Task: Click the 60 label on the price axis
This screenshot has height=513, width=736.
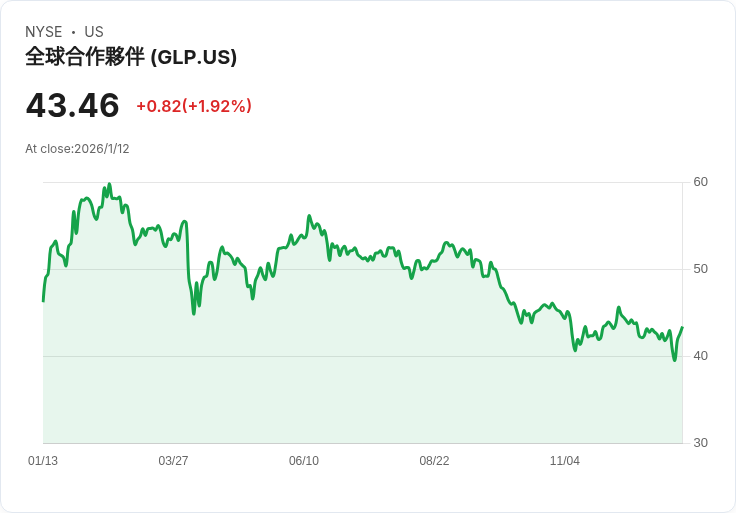Action: [700, 182]
